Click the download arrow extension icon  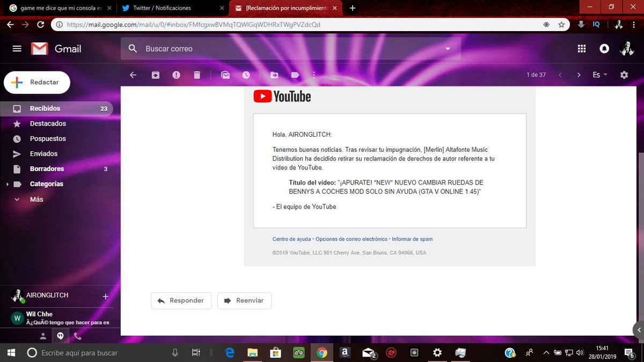[x=581, y=25]
